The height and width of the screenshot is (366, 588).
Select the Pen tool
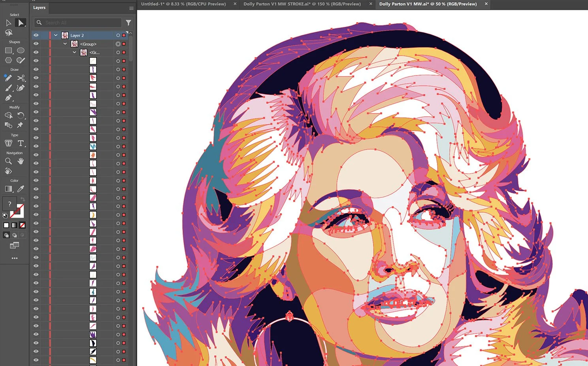coord(9,97)
